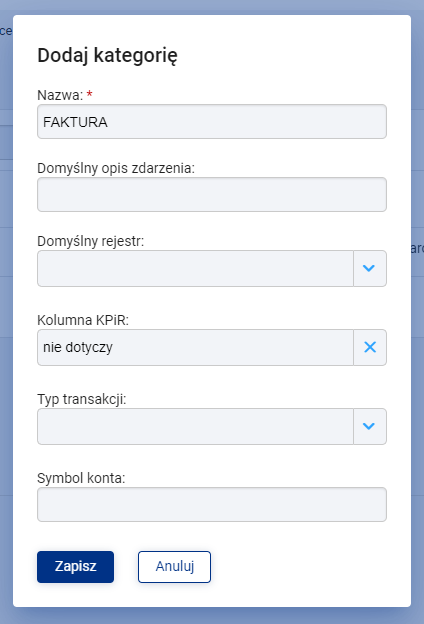Click the Typ transakcji label
This screenshot has height=624, width=424.
(82, 399)
